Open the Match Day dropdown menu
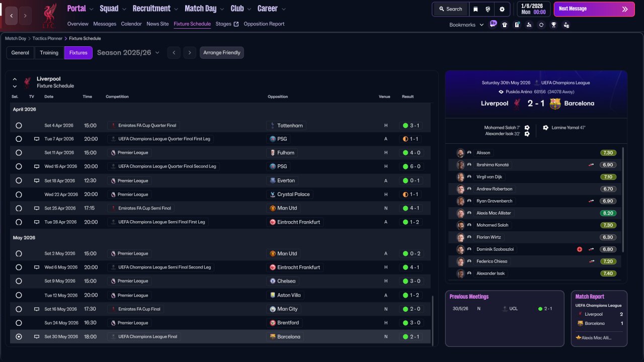This screenshot has width=644, height=362. [x=204, y=9]
